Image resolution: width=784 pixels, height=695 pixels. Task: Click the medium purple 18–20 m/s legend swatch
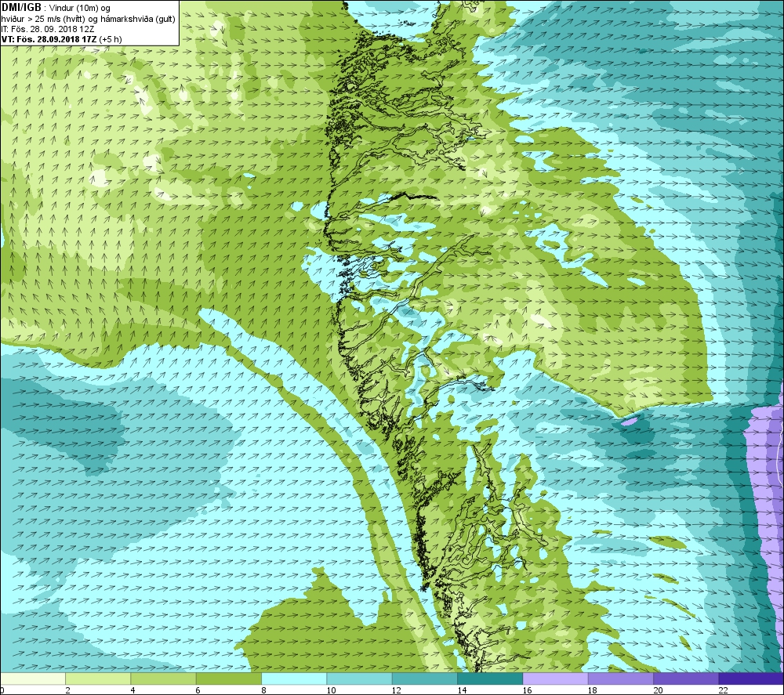(620, 679)
